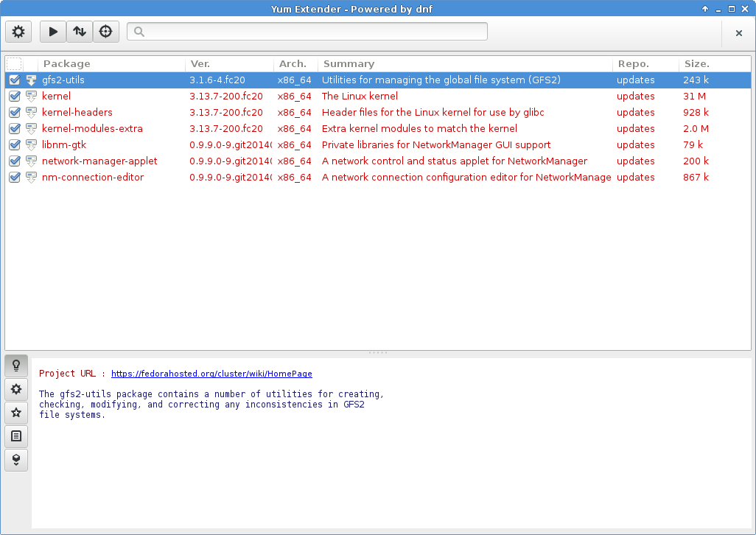Select the kernel package name
The height and width of the screenshot is (535, 756).
[57, 97]
